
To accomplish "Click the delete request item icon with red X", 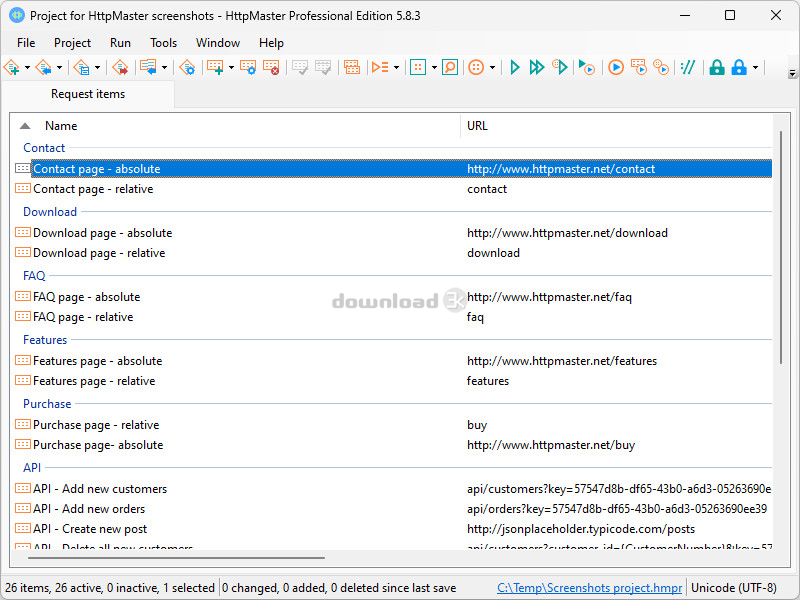I will [271, 67].
